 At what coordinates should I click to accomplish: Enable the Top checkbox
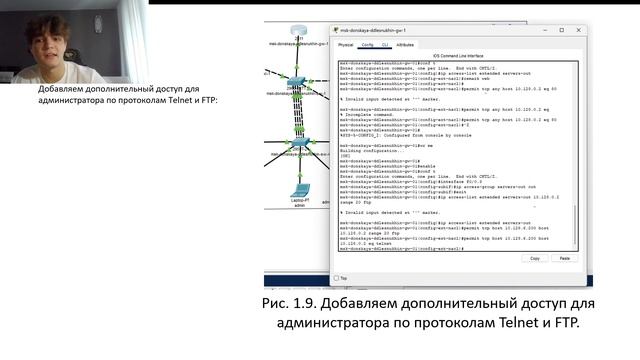[336, 278]
